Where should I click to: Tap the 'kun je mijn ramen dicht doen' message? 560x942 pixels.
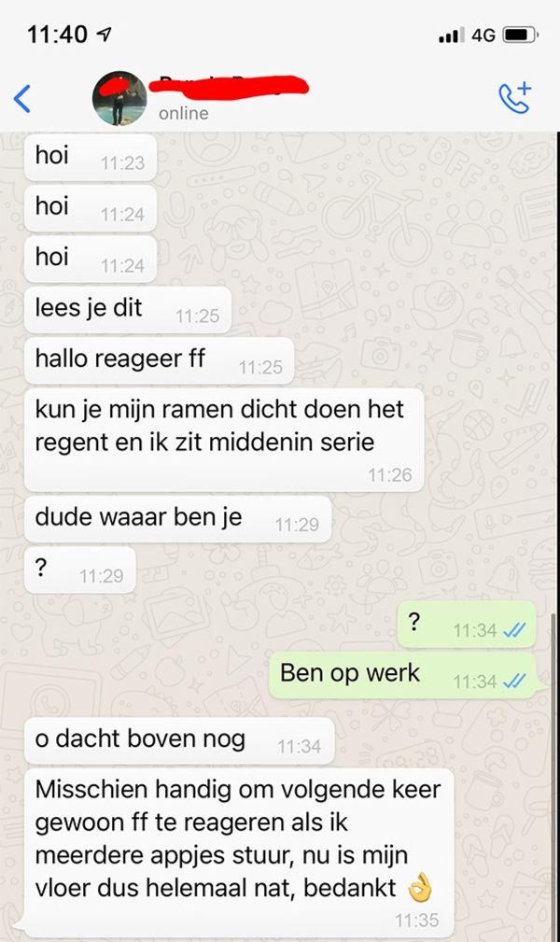coord(224,440)
